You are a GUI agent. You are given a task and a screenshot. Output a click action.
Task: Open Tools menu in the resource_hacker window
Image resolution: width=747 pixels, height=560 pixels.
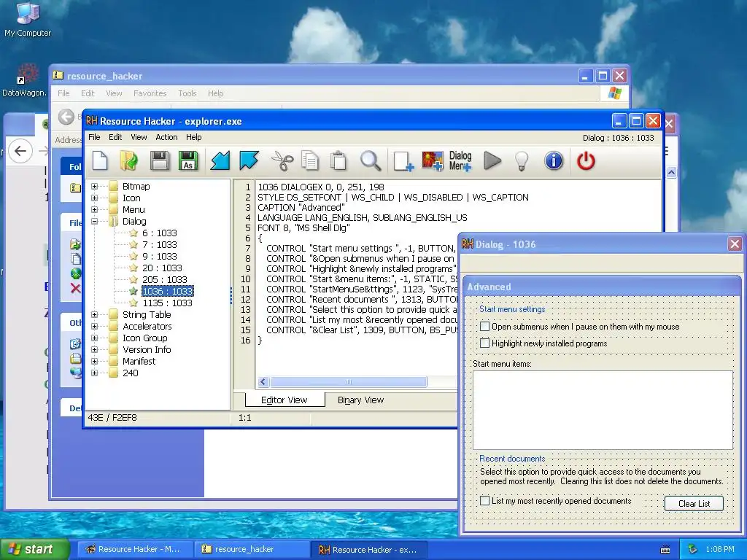pos(187,93)
